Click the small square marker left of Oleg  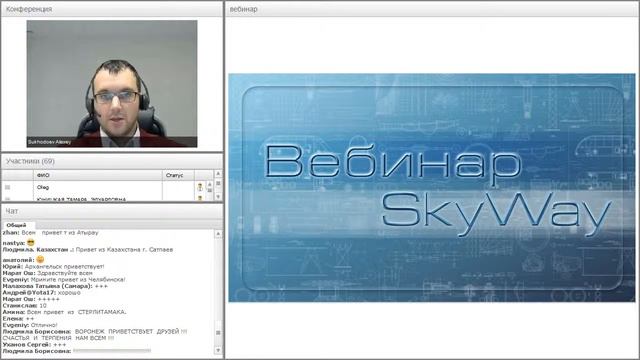click(7, 187)
